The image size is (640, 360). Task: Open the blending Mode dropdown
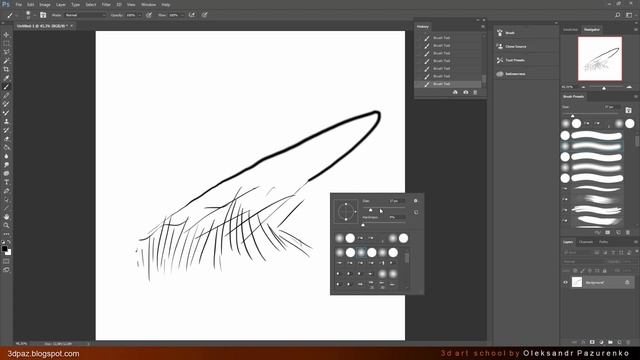(x=85, y=15)
